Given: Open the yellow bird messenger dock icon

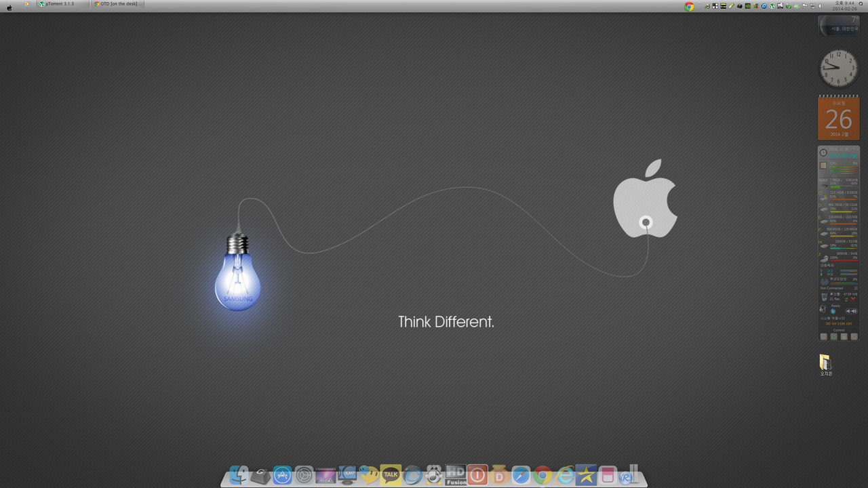Looking at the screenshot, I should click(369, 476).
